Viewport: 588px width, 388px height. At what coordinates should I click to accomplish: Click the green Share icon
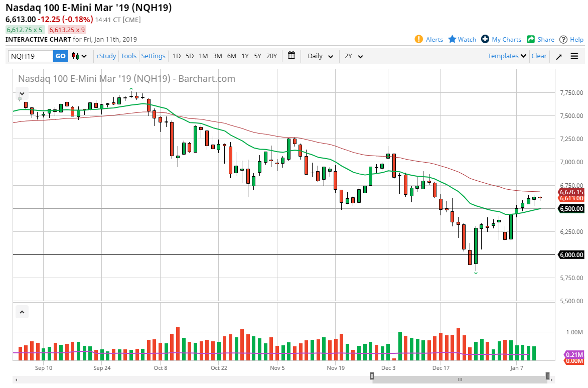531,39
